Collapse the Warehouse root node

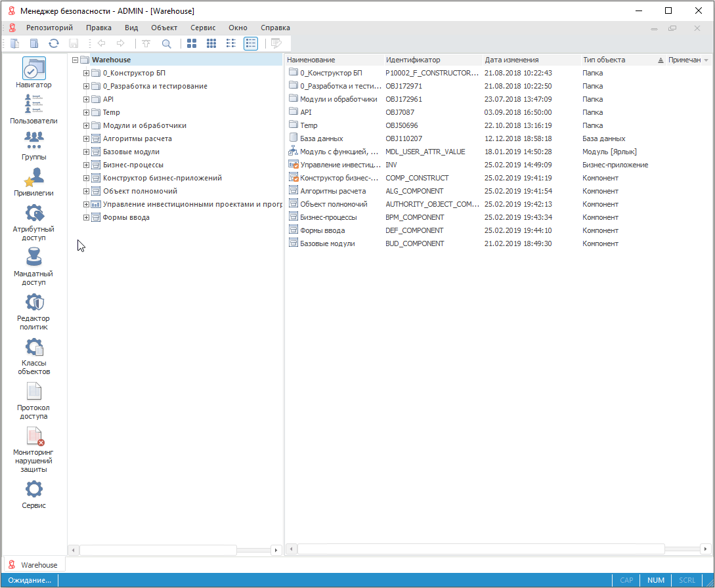click(76, 60)
